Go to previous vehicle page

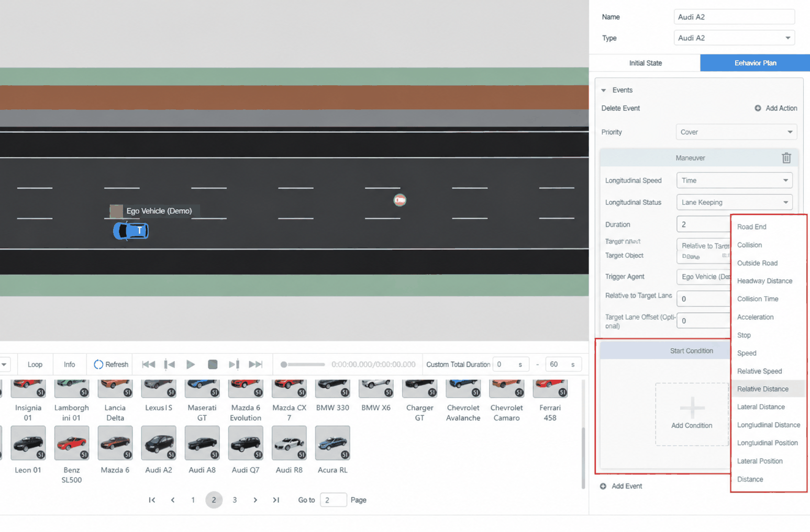(x=173, y=500)
